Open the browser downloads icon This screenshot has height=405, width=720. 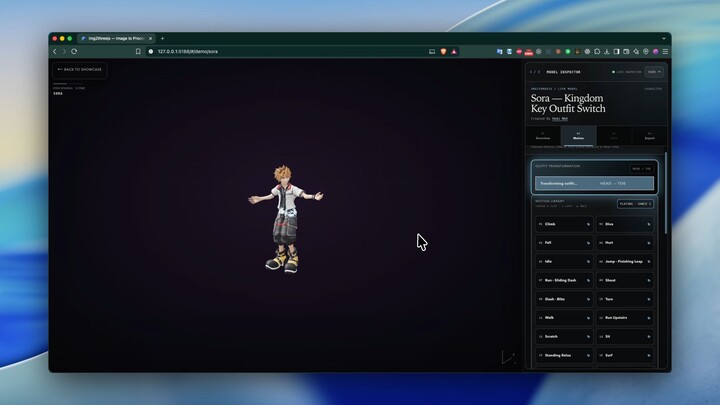coord(607,51)
